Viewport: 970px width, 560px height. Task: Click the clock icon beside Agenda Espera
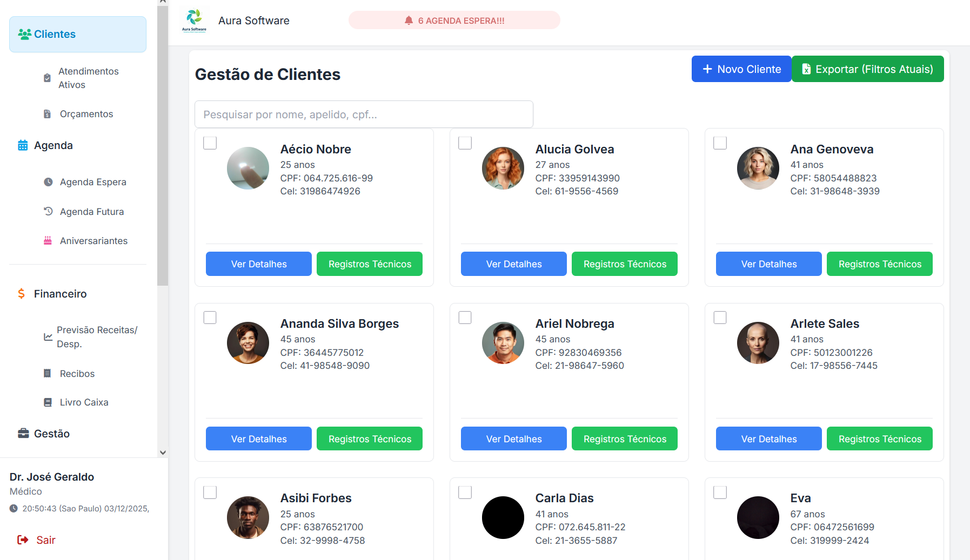coord(48,182)
